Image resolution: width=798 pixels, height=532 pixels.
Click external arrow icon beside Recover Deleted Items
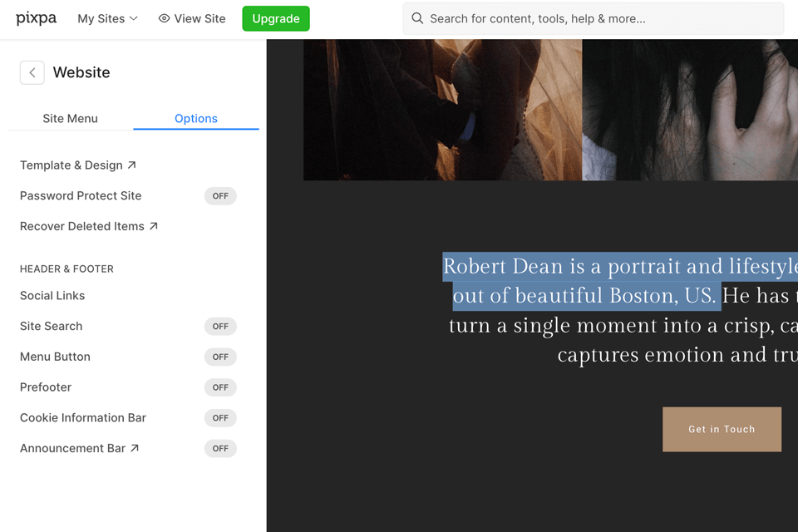[x=154, y=226]
